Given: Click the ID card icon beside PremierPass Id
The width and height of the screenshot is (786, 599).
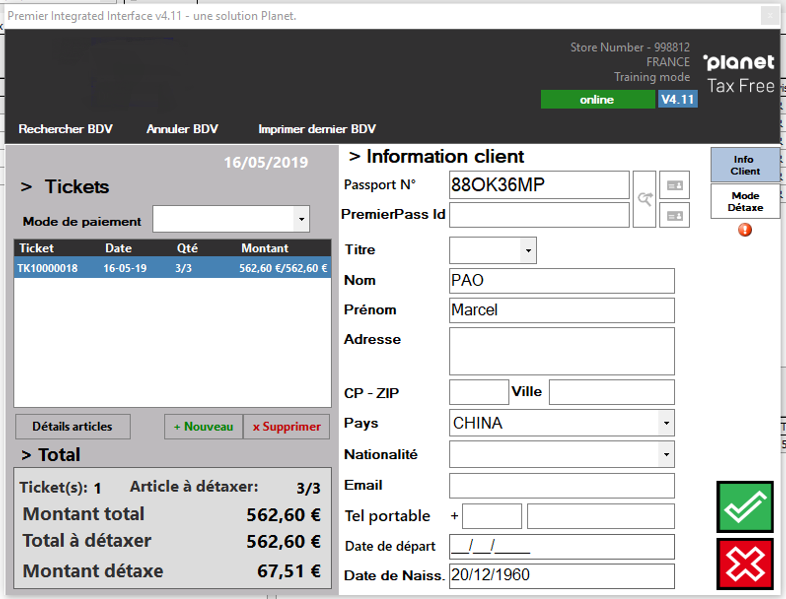Looking at the screenshot, I should [676, 214].
